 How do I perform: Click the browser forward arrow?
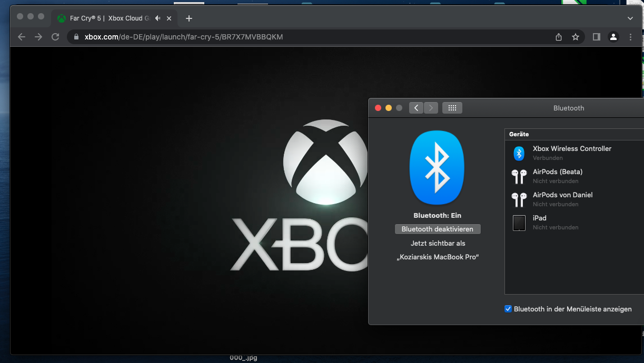tap(38, 37)
